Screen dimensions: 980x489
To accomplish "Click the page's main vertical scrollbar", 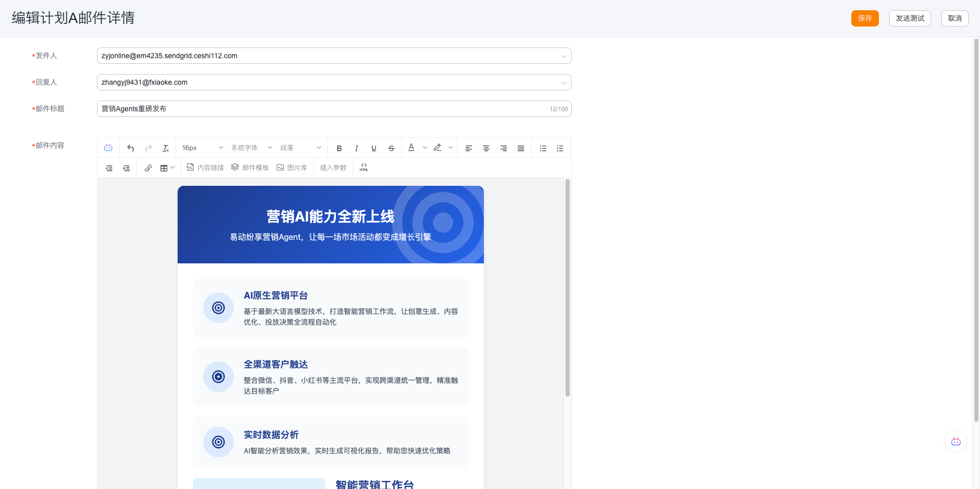I will [976, 230].
